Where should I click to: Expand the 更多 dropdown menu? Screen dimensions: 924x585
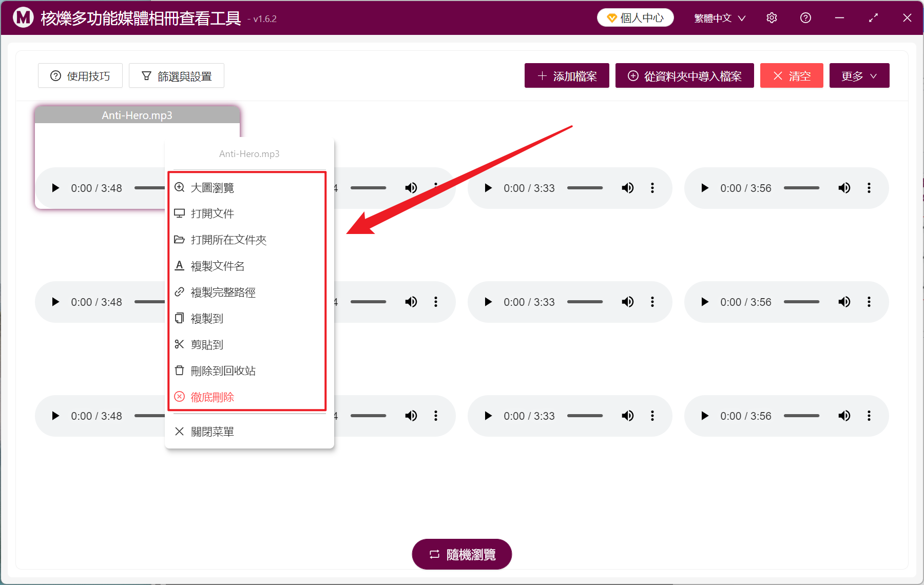[859, 75]
